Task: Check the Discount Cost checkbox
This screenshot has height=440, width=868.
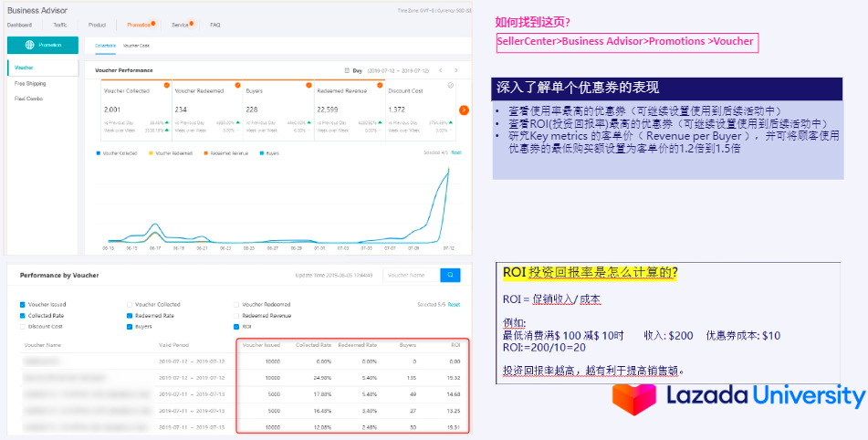Action: (x=22, y=327)
